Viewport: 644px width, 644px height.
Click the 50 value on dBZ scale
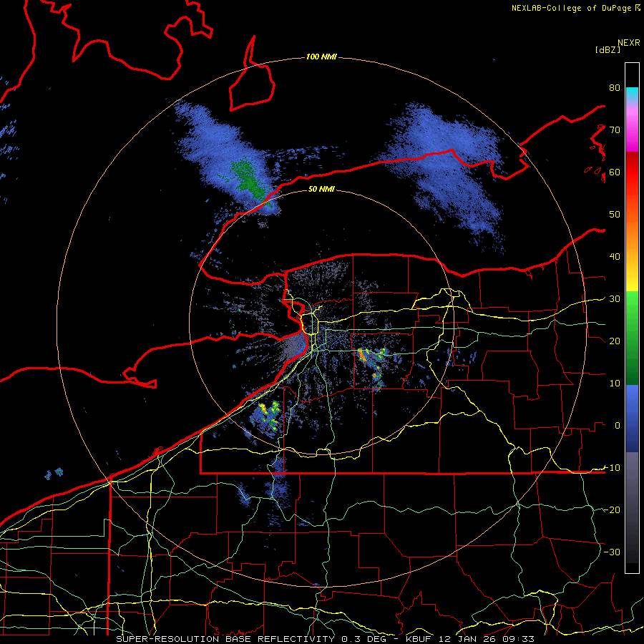[x=615, y=215]
